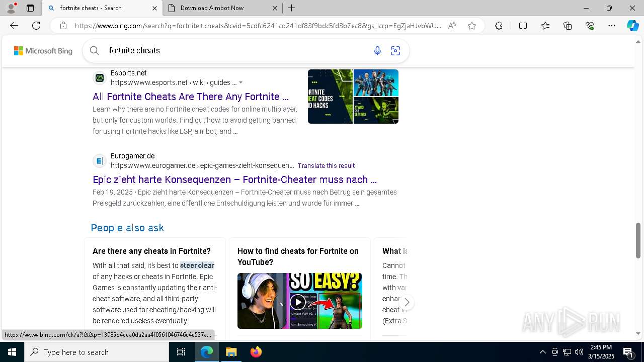Open the notification center icon

(628, 352)
